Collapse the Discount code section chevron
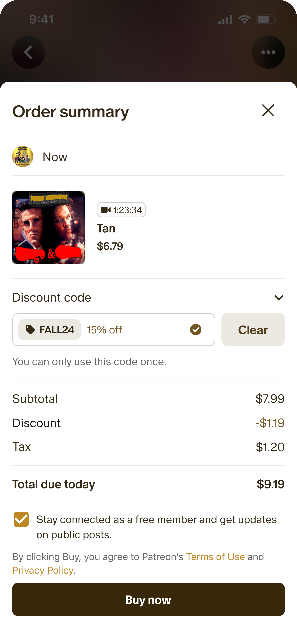Screen dimensions: 297x644 click(x=279, y=297)
